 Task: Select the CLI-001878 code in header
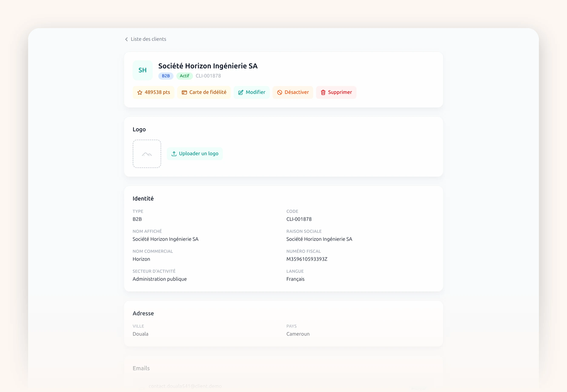pos(208,76)
